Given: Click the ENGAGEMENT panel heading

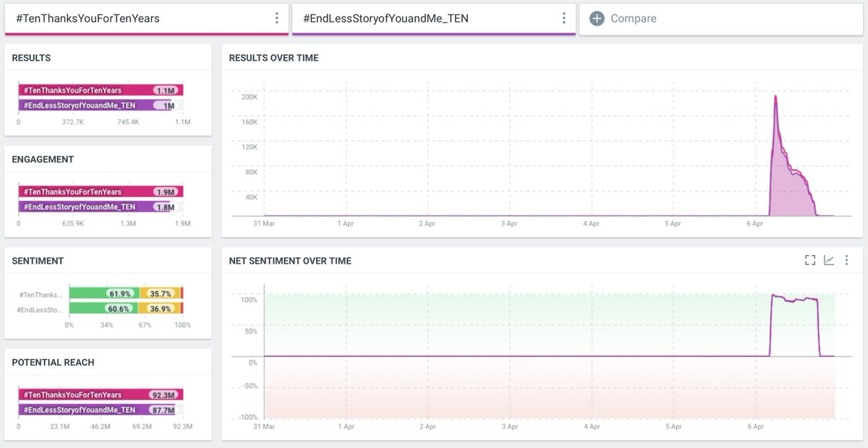Looking at the screenshot, I should (43, 160).
